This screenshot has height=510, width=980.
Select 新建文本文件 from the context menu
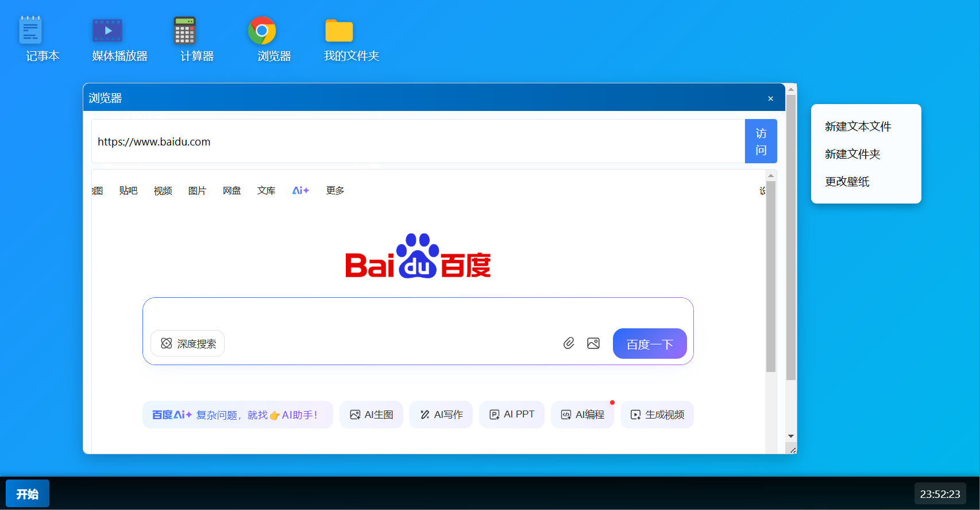tap(858, 126)
